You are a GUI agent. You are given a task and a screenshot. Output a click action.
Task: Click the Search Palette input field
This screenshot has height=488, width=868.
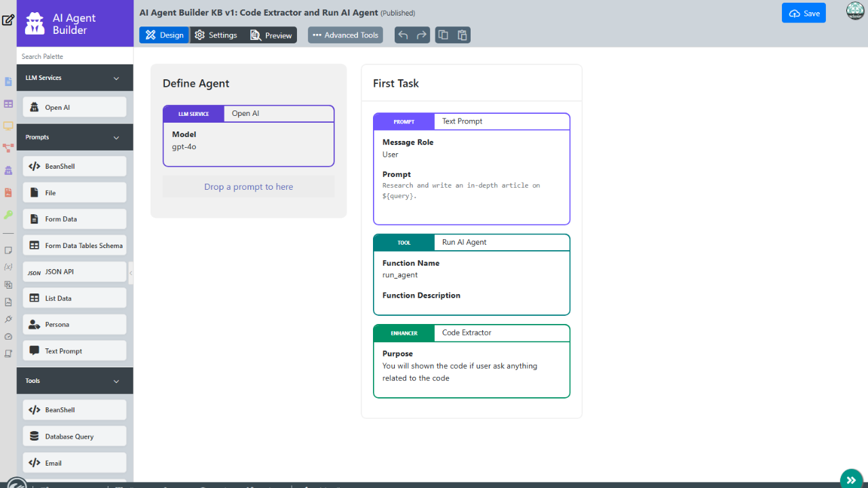click(x=75, y=56)
